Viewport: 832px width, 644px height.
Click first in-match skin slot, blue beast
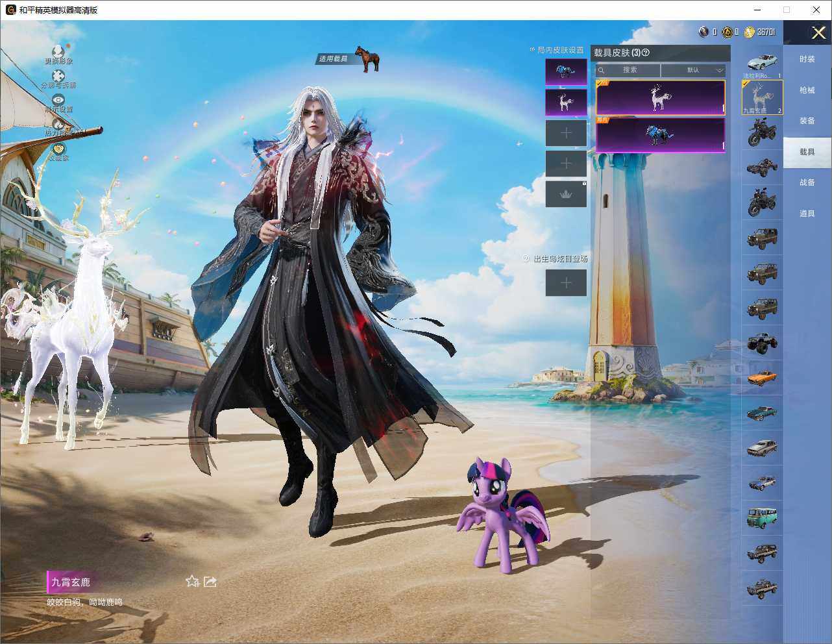tap(566, 72)
